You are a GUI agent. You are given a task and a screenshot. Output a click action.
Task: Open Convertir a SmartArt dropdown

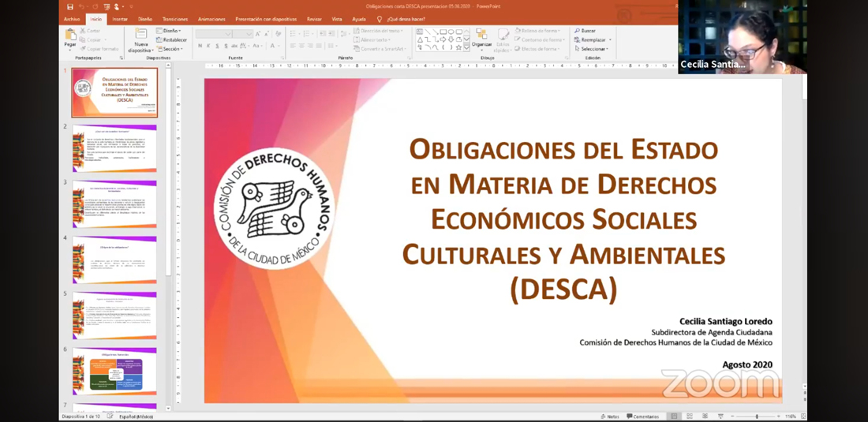tap(381, 49)
